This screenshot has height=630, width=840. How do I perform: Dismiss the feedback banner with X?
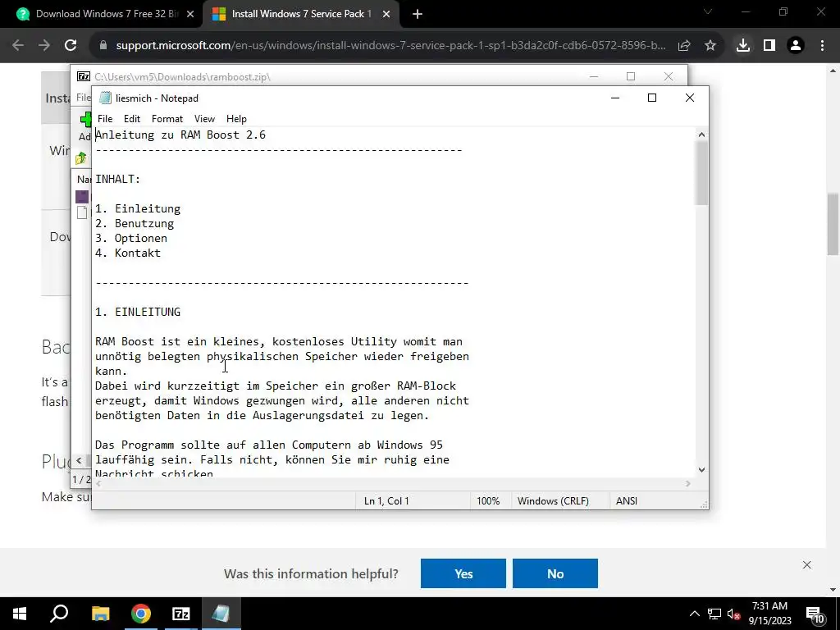[x=807, y=565]
